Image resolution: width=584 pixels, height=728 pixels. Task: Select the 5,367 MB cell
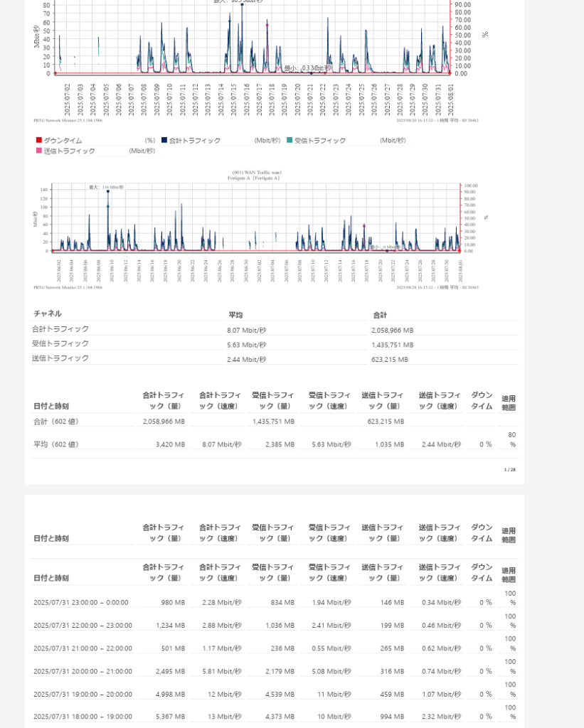170,717
